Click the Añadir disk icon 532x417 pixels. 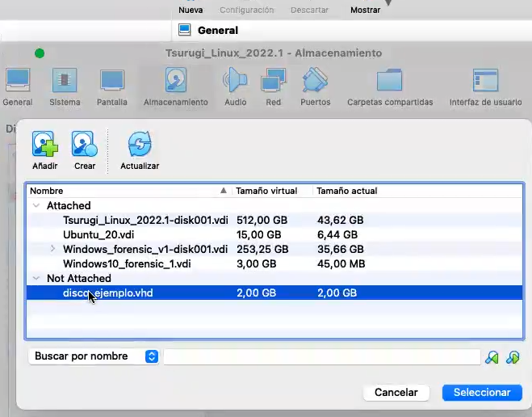[44, 144]
